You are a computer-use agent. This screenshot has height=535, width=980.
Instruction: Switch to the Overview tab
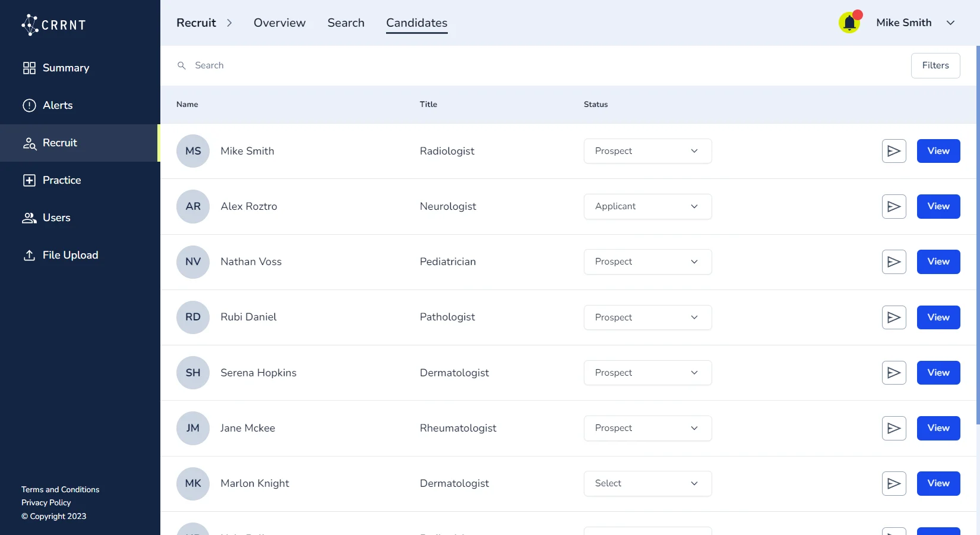pos(279,23)
